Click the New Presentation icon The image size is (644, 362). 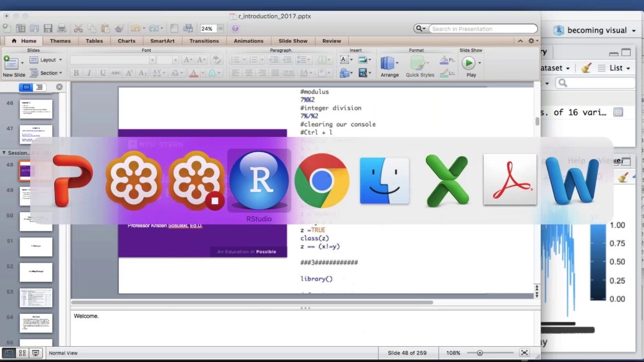click(x=7, y=29)
